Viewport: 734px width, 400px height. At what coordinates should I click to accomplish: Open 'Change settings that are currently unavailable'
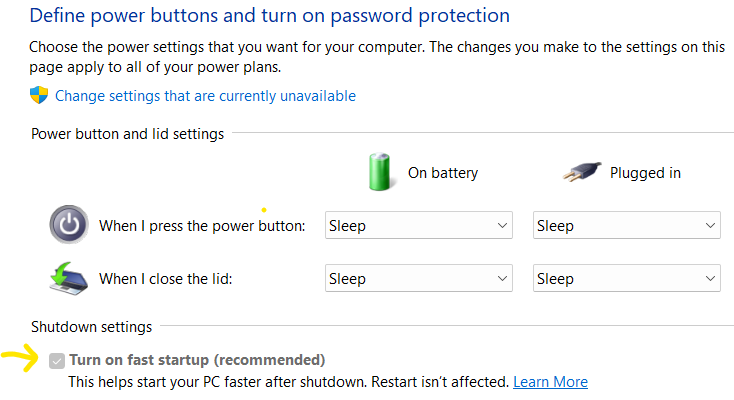coord(205,96)
